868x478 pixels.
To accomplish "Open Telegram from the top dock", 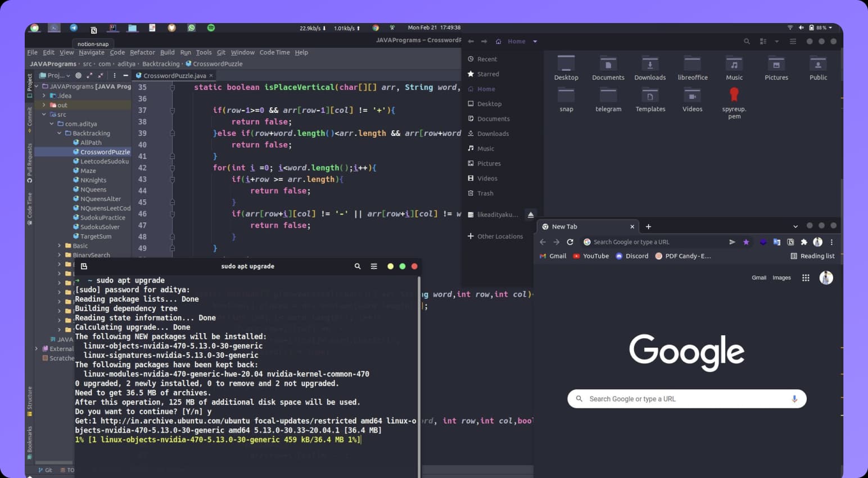I will tap(74, 28).
